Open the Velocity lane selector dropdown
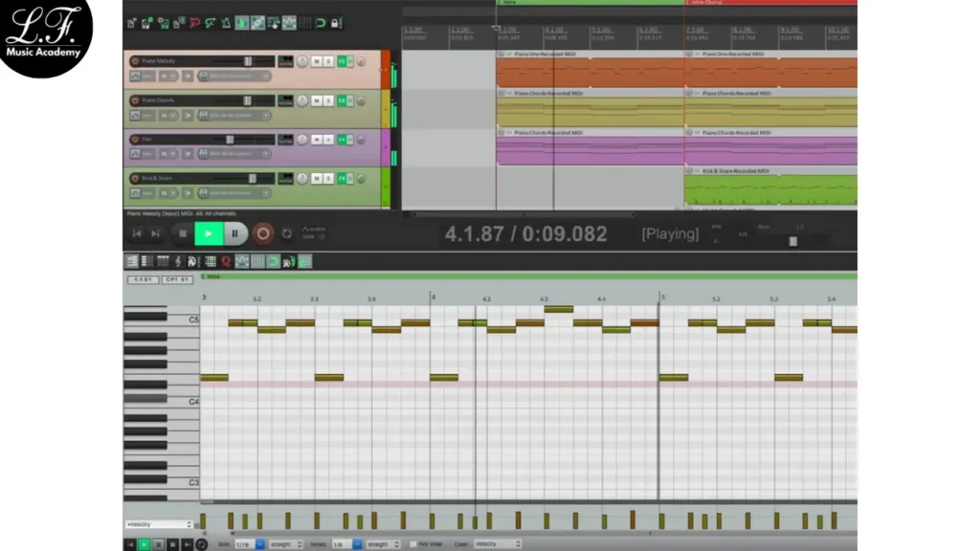This screenshot has height=551, width=980. point(160,524)
